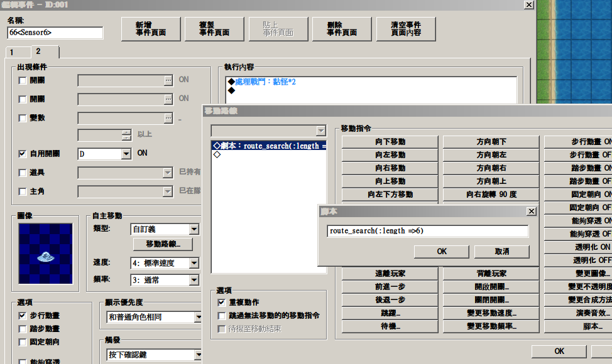612x364 pixels.
Task: Click the 向右旋轉 90 度 command
Action: pyautogui.click(x=491, y=195)
